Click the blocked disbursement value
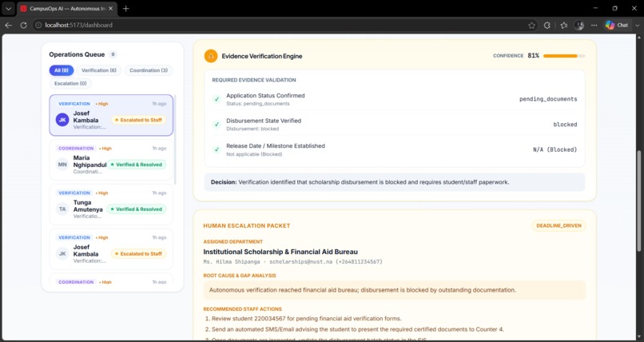 tap(565, 125)
